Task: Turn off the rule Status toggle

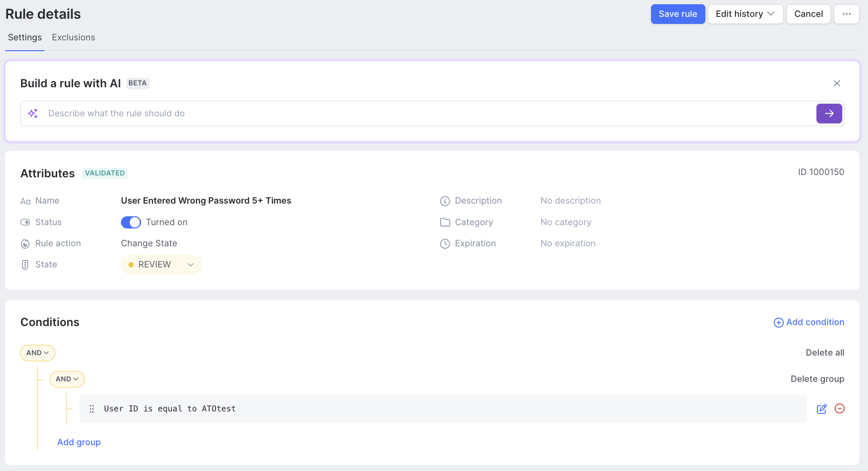Action: [131, 222]
